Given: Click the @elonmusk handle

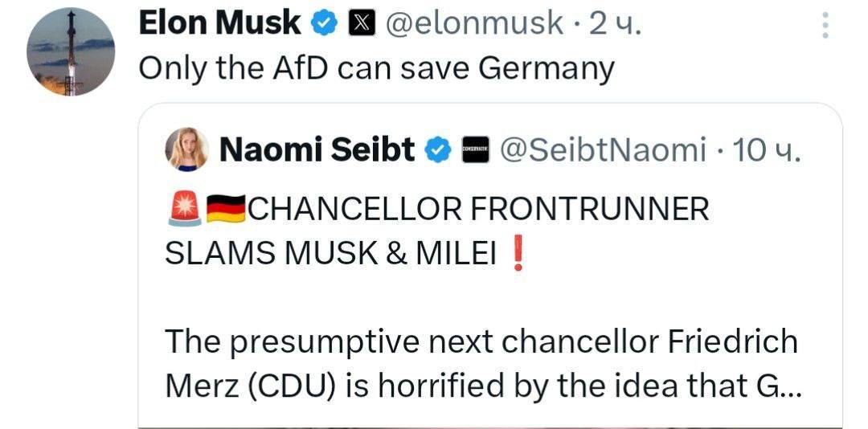Looking at the screenshot, I should click(474, 24).
